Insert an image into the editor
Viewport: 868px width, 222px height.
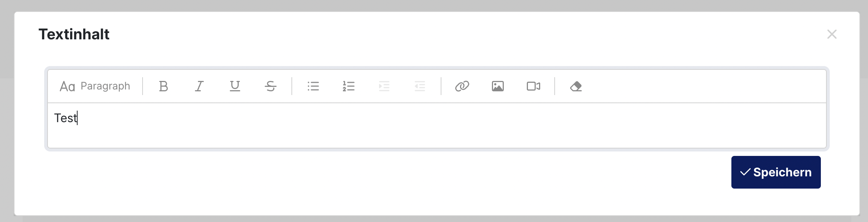tap(498, 86)
